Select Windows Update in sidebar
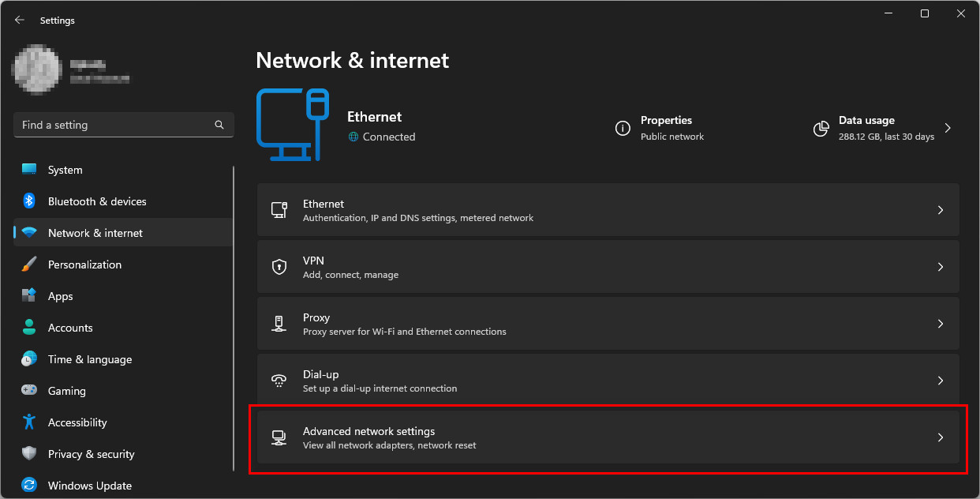Viewport: 980px width, 499px height. click(x=89, y=486)
